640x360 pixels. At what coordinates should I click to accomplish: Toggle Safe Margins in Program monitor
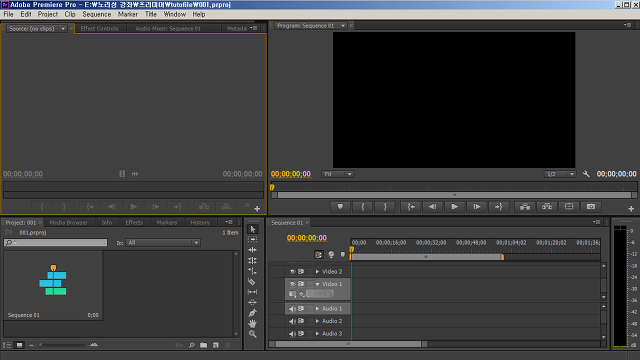pyautogui.click(x=569, y=207)
